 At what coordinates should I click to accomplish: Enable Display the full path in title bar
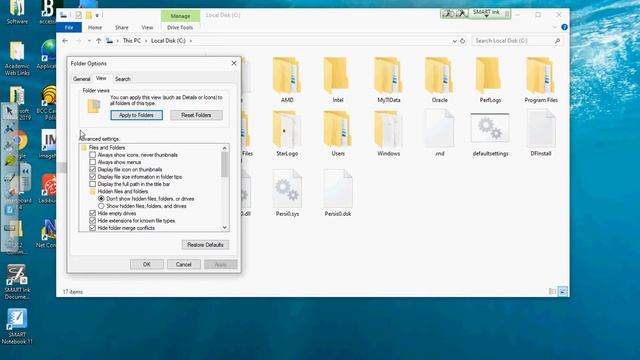(x=93, y=184)
